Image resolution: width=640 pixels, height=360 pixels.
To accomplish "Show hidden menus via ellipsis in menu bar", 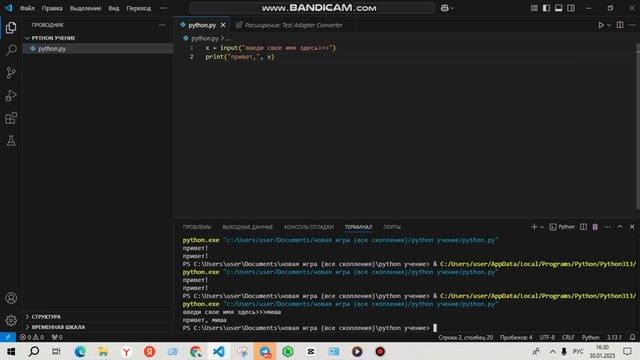I will coord(163,8).
